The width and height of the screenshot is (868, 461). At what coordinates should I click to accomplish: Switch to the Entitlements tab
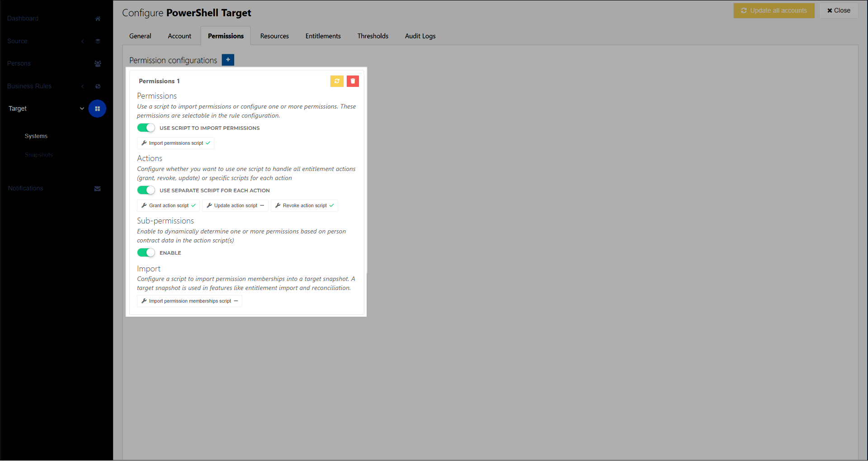323,36
